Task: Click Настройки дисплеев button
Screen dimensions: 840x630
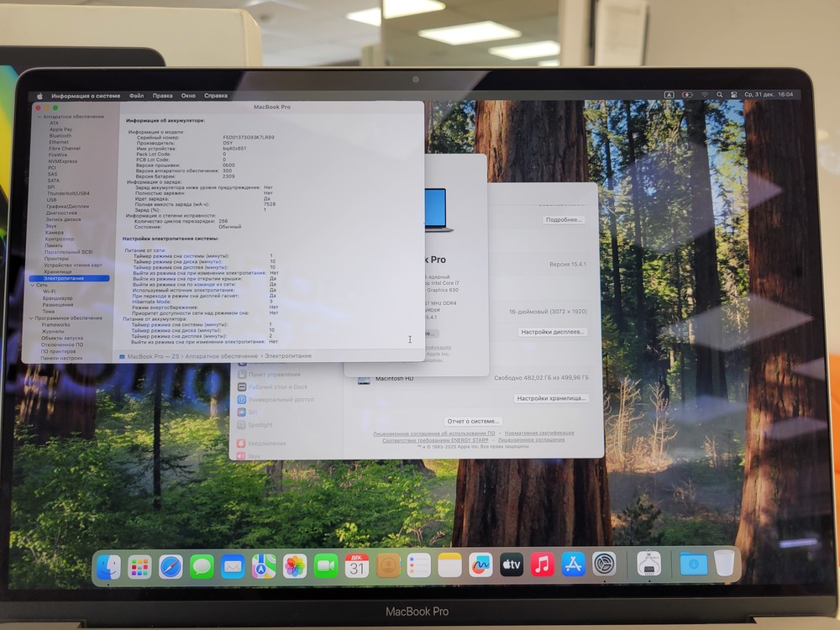Action: point(553,332)
